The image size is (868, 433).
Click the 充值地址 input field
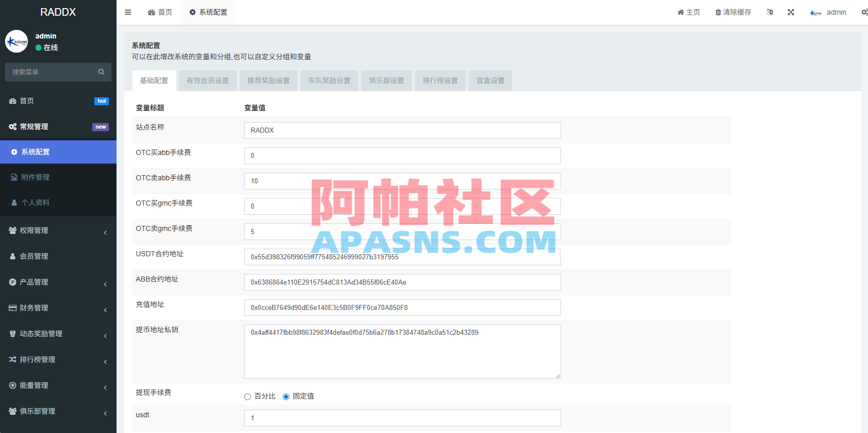point(402,307)
